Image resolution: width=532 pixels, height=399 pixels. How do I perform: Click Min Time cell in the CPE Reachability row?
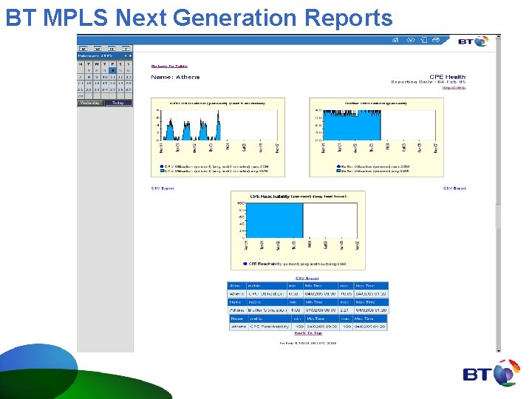(321, 327)
